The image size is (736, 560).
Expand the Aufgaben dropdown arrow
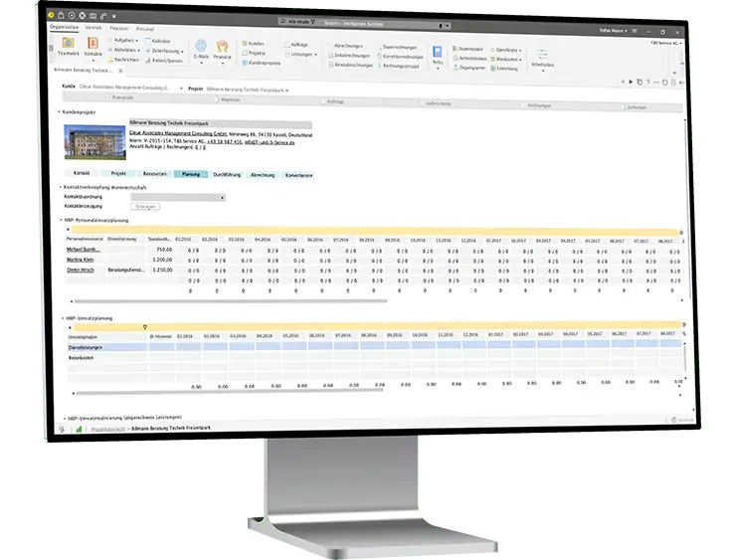click(136, 41)
